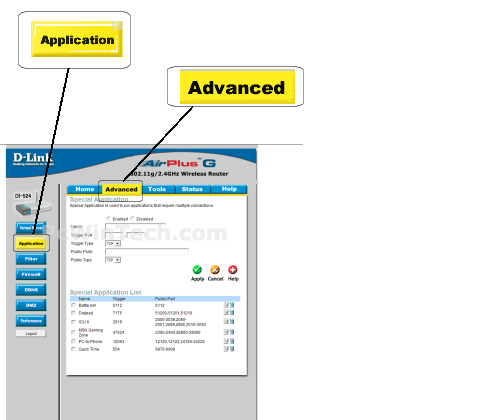The image size is (479, 420).
Task: Switch to the Tools tab
Action: [x=157, y=189]
